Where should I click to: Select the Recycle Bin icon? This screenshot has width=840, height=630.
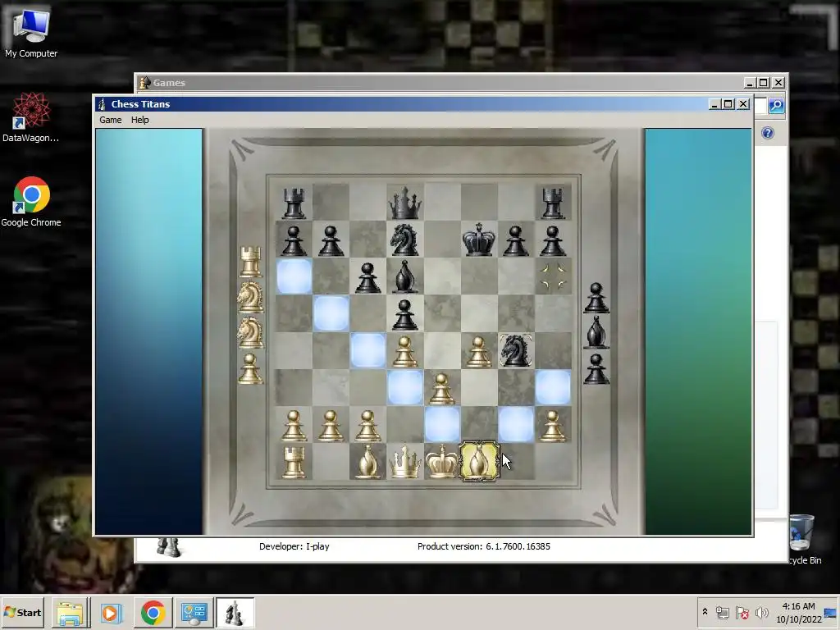802,539
